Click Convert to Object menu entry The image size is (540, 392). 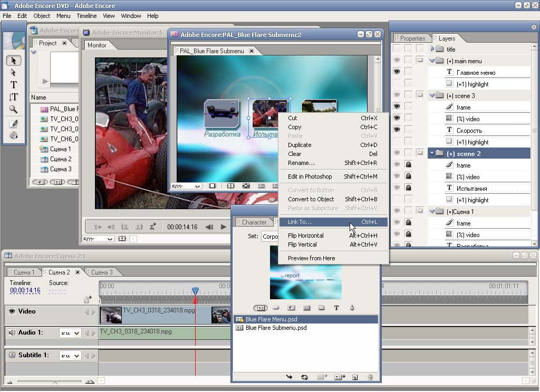(x=311, y=199)
